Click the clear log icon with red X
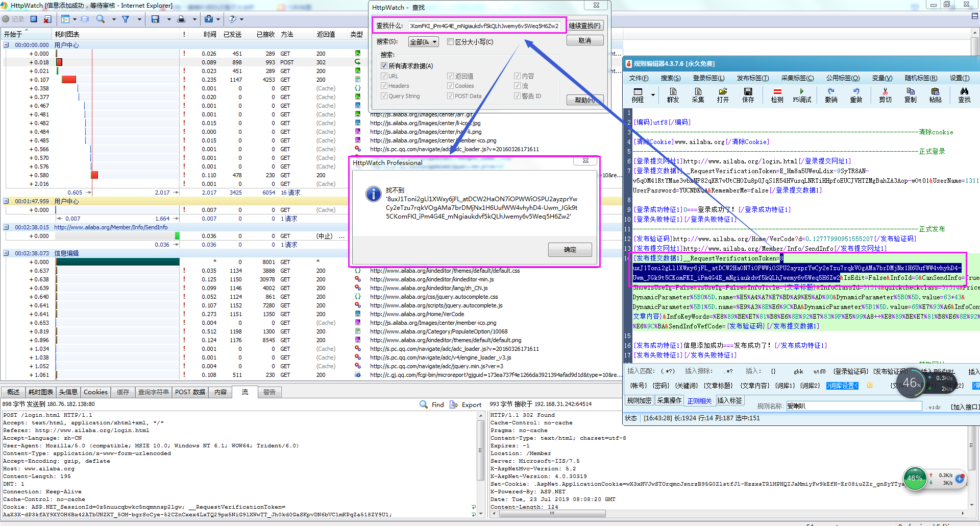Screen dimensions: 980x526 pos(47,19)
